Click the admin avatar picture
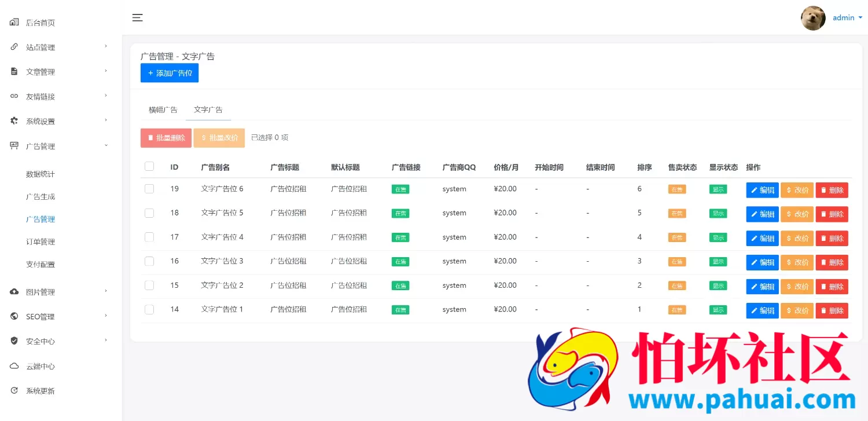Image resolution: width=868 pixels, height=421 pixels. click(813, 18)
